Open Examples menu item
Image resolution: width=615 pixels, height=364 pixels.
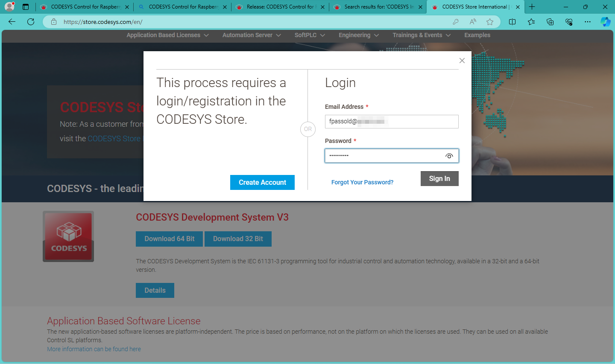click(x=477, y=35)
